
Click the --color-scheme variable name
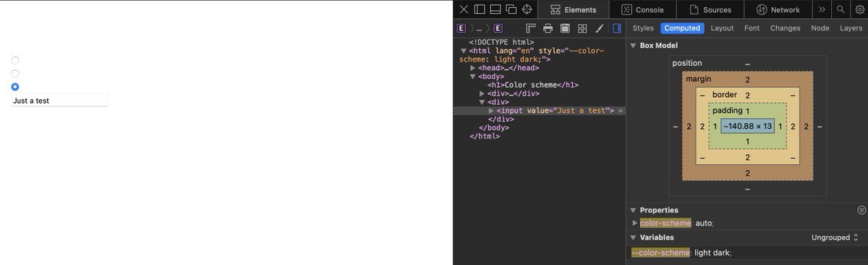tap(661, 253)
